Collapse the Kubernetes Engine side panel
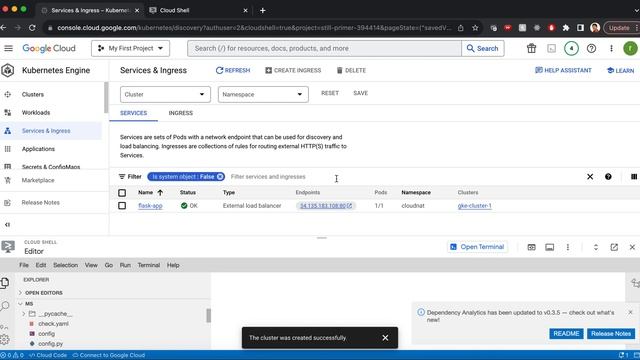The width and height of the screenshot is (640, 360). click(x=7, y=224)
